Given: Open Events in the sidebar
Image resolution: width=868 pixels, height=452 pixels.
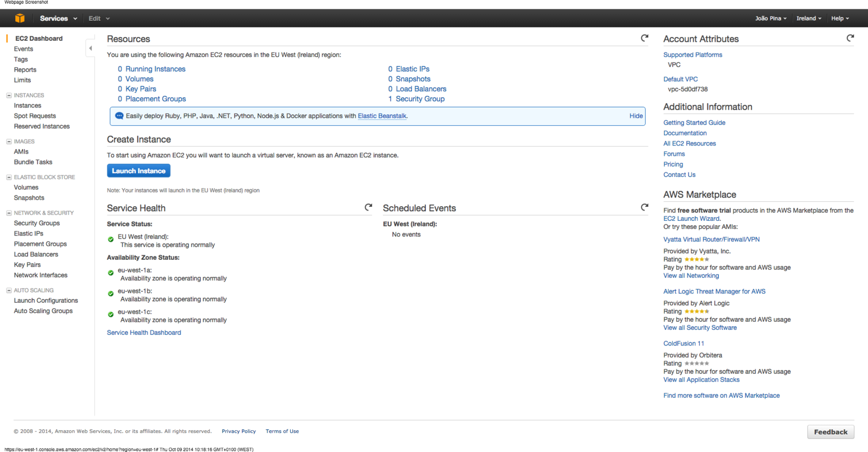Looking at the screenshot, I should coord(23,49).
